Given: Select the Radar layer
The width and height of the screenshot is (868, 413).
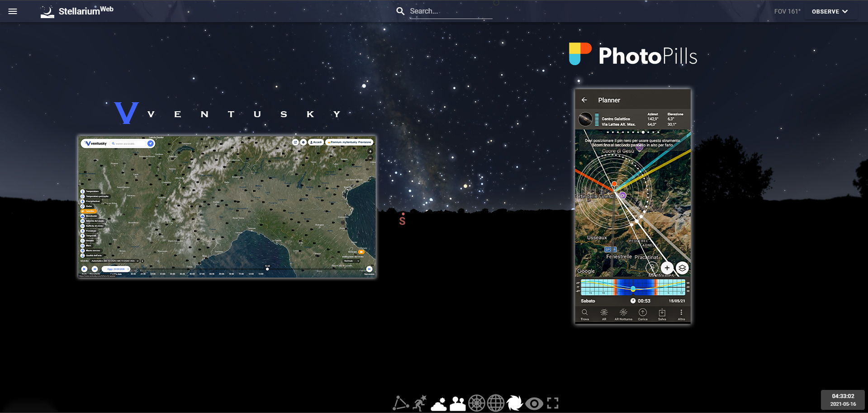Looking at the screenshot, I should pos(86,206).
